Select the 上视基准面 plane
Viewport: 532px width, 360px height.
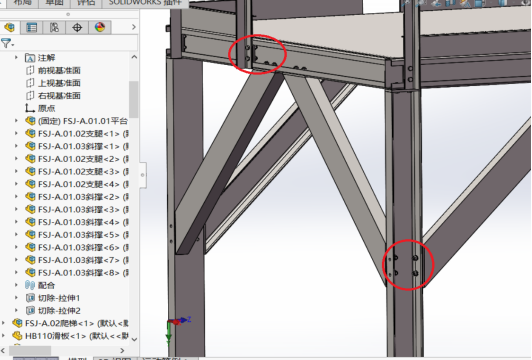[x=59, y=83]
